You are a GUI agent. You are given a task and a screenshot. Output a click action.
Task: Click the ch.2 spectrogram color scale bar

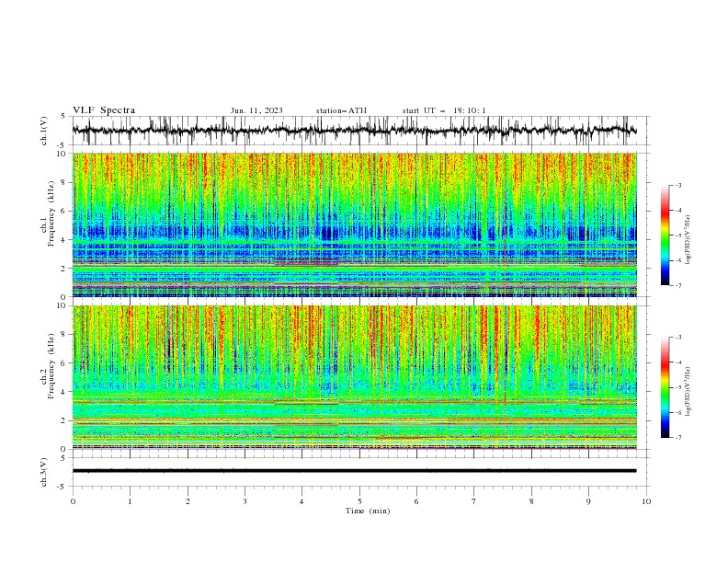(x=665, y=387)
